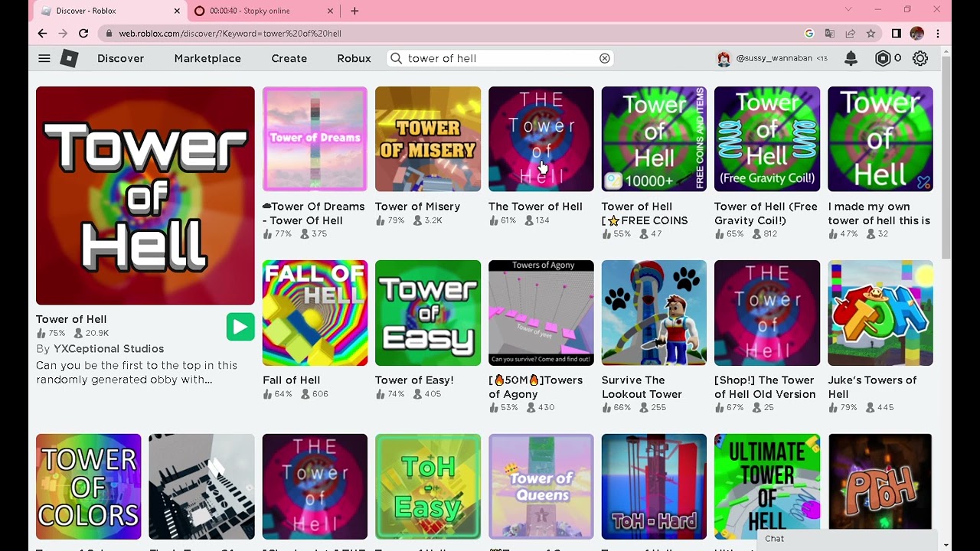The width and height of the screenshot is (980, 551).
Task: Open the Discover menu item
Action: click(121, 58)
